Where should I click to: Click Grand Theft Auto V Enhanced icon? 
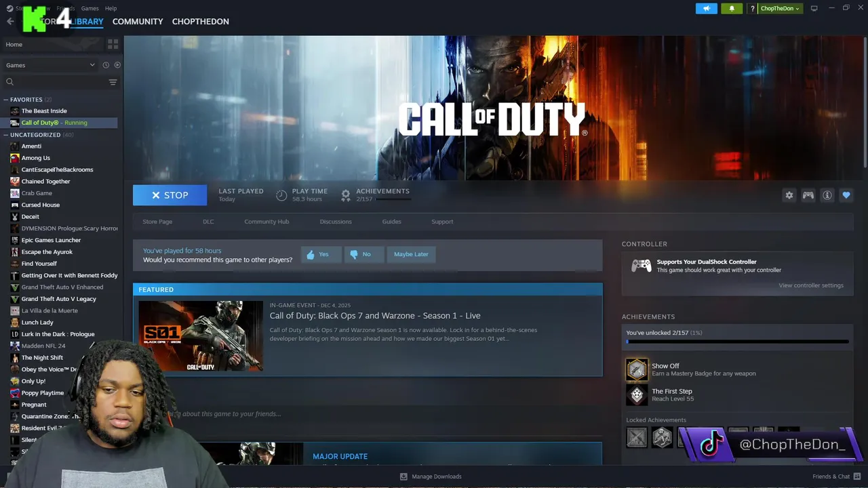point(15,287)
